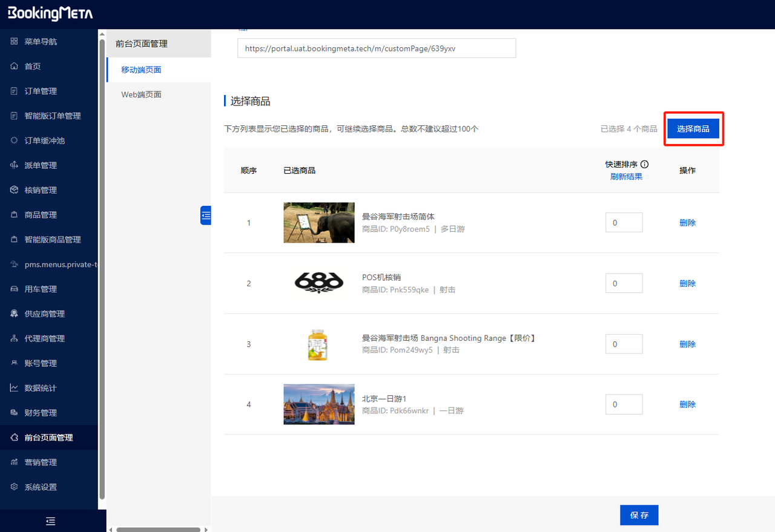Click the custom page URL input field
This screenshot has height=532, width=775.
pos(376,48)
